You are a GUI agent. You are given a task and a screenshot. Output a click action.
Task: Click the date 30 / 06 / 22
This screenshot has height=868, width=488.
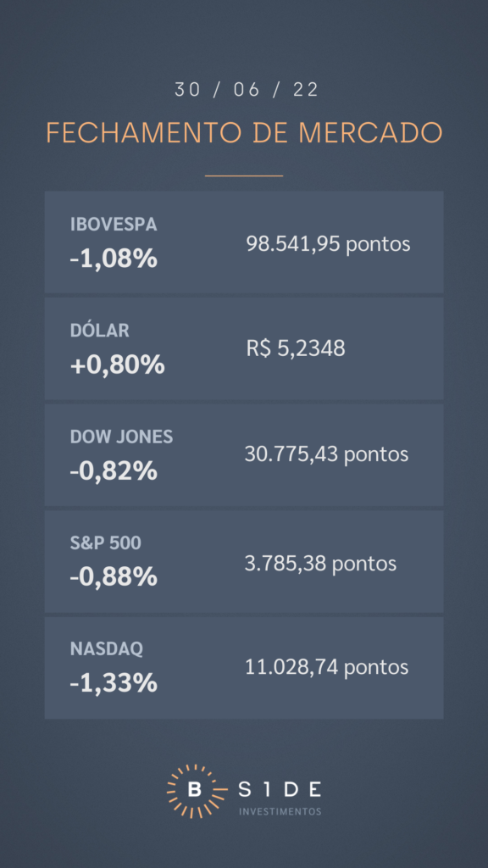247,90
